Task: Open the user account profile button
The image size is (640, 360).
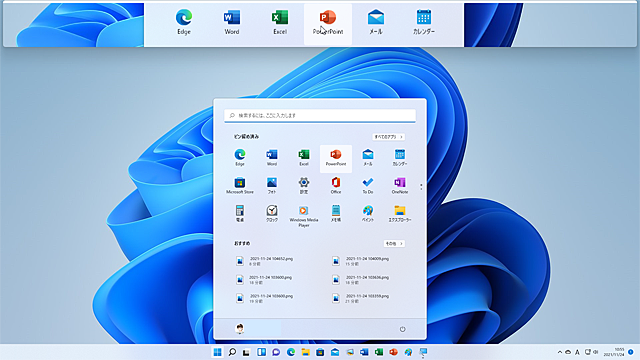Action: point(258,329)
